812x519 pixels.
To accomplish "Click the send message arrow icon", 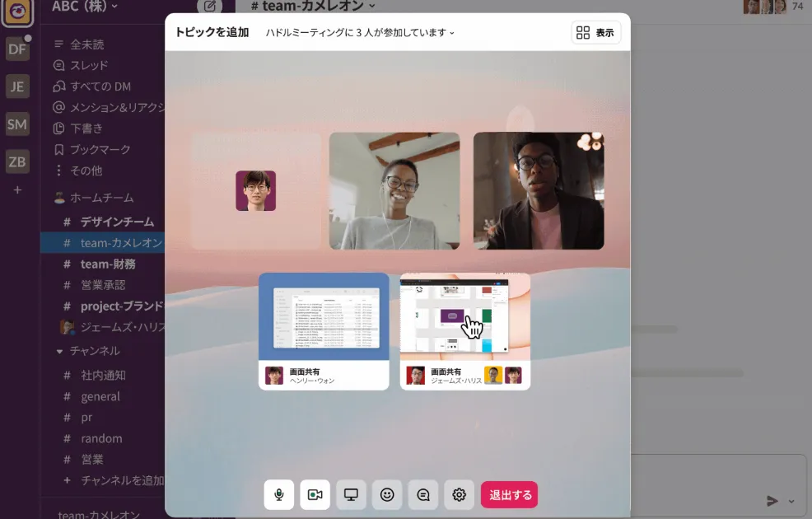I will pyautogui.click(x=772, y=500).
